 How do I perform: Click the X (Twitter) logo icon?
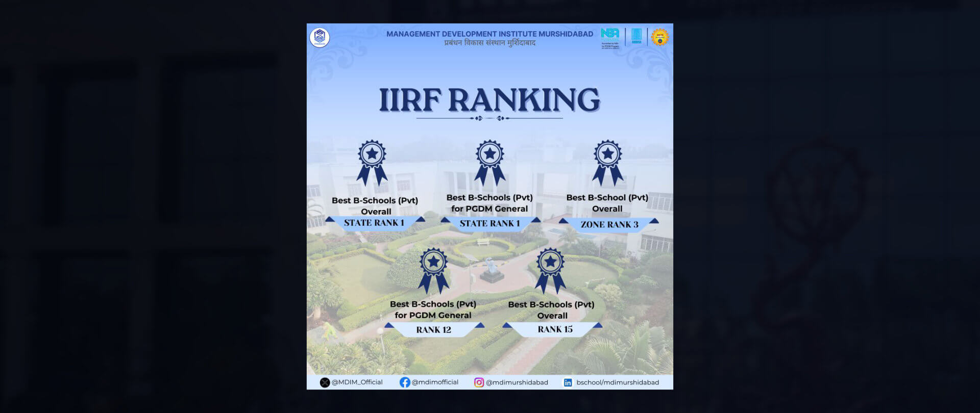pos(325,382)
